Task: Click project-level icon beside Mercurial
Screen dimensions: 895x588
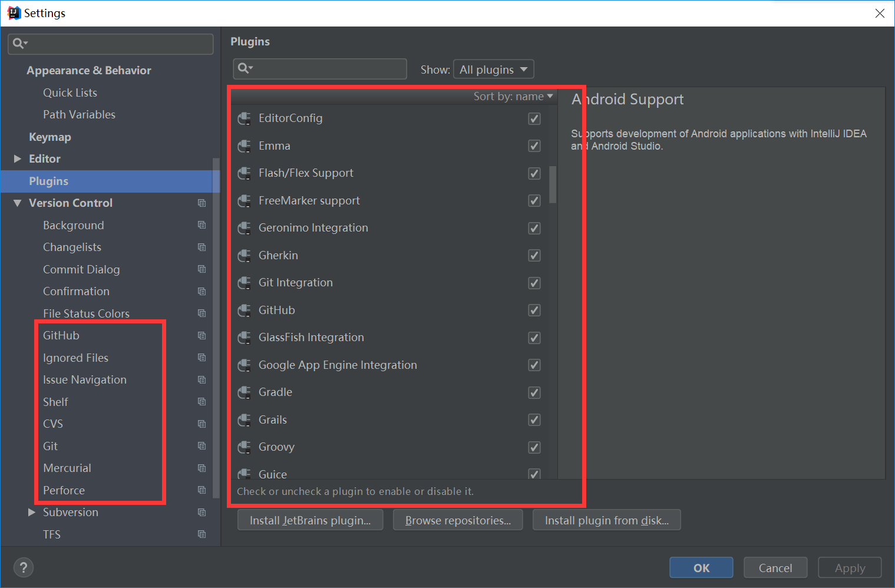Action: pyautogui.click(x=202, y=468)
